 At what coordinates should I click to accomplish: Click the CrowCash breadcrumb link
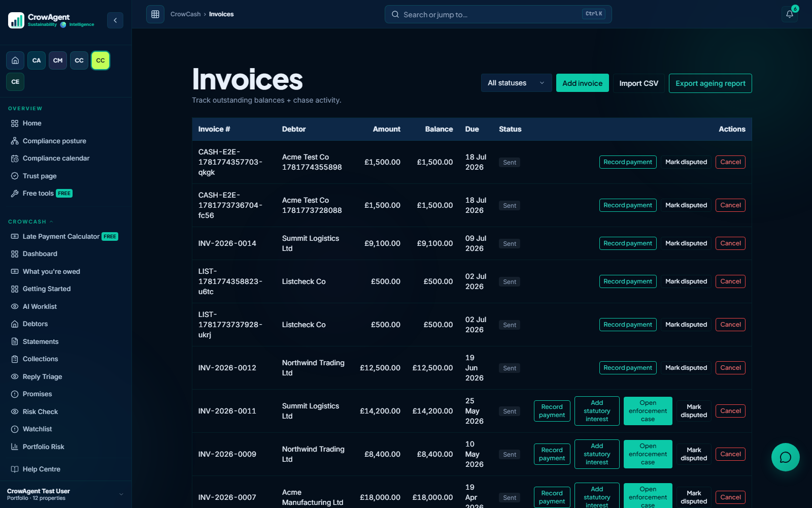point(185,14)
